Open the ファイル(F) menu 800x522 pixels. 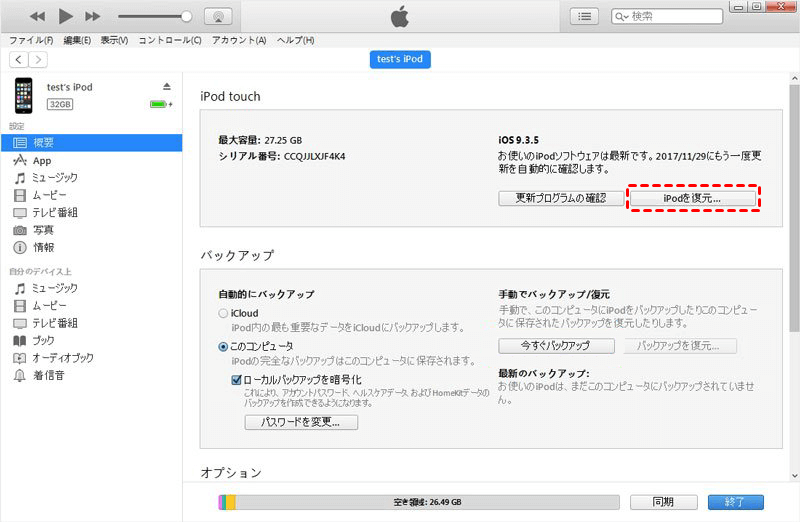[31, 40]
